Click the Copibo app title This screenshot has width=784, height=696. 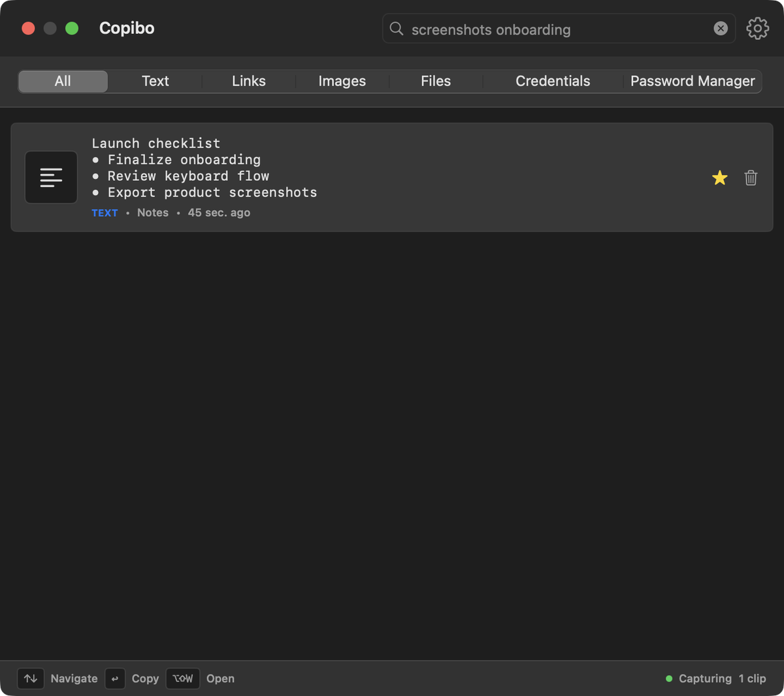[x=127, y=28]
